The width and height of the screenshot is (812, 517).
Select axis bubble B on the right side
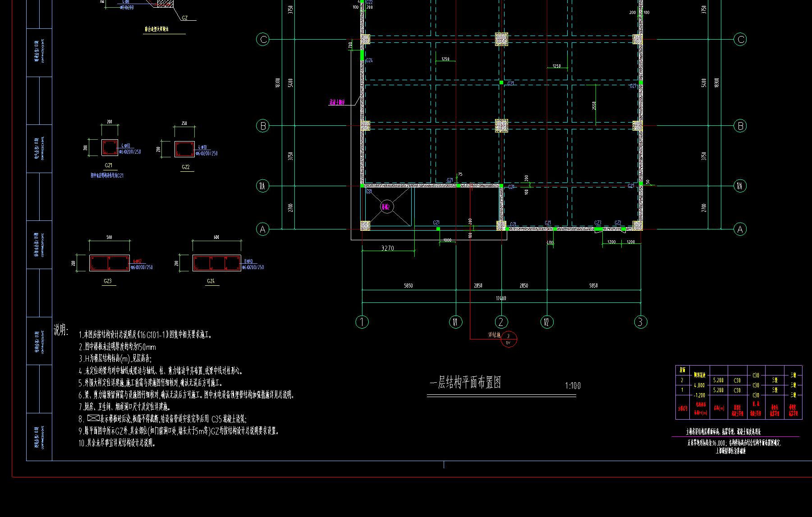tap(740, 126)
